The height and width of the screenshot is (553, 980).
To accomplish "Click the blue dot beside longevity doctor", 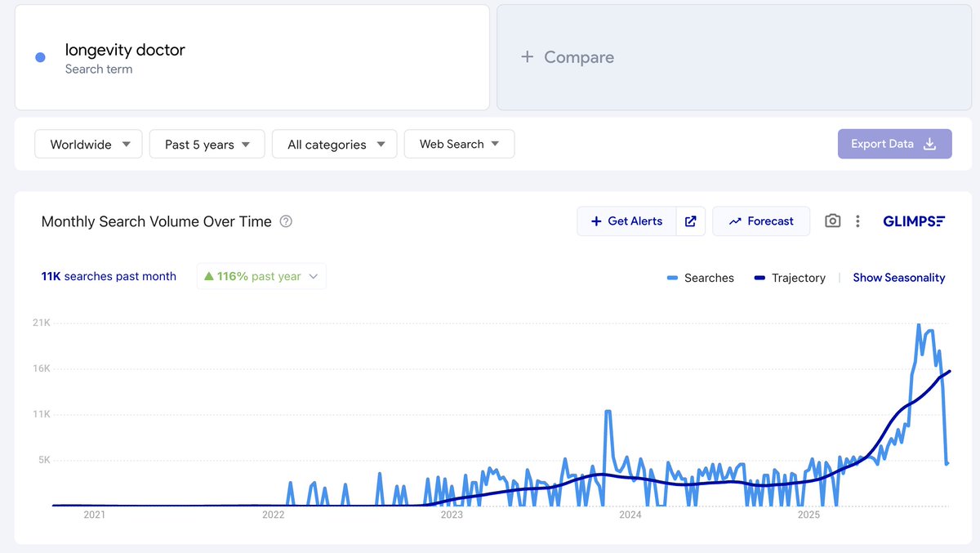I will tap(40, 57).
